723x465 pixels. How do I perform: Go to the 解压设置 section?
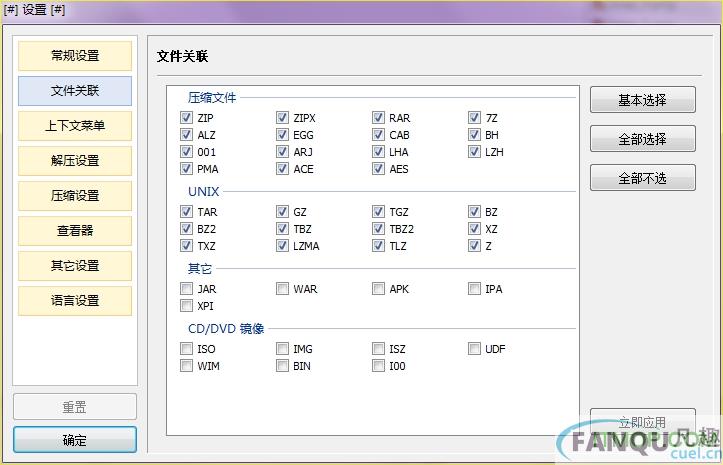(x=75, y=161)
